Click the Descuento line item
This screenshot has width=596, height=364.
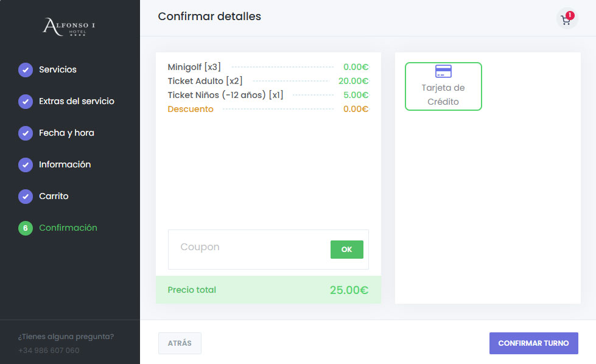coord(191,109)
